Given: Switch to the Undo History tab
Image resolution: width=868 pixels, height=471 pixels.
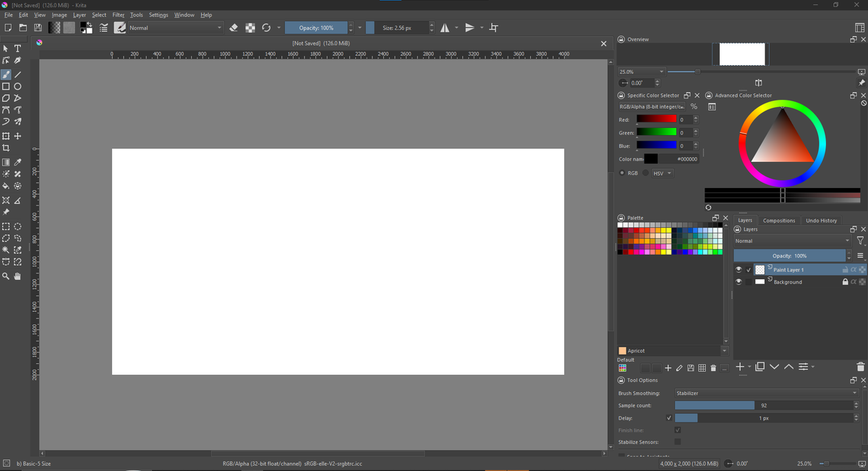Looking at the screenshot, I should [822, 220].
